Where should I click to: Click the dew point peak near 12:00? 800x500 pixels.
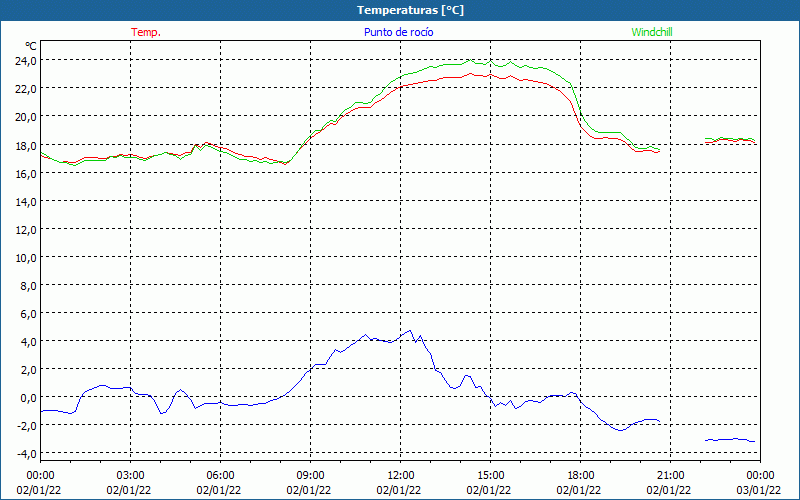tap(410, 331)
